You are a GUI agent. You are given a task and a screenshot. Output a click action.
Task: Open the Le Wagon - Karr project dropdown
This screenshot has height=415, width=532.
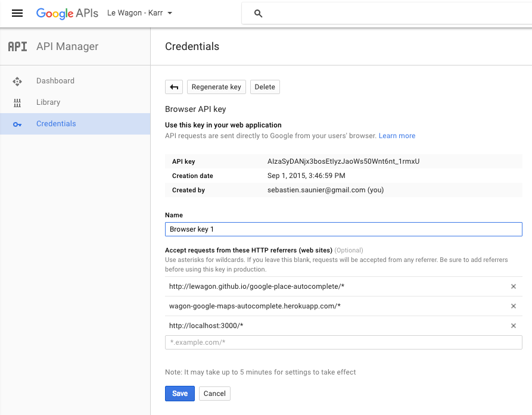(x=140, y=13)
